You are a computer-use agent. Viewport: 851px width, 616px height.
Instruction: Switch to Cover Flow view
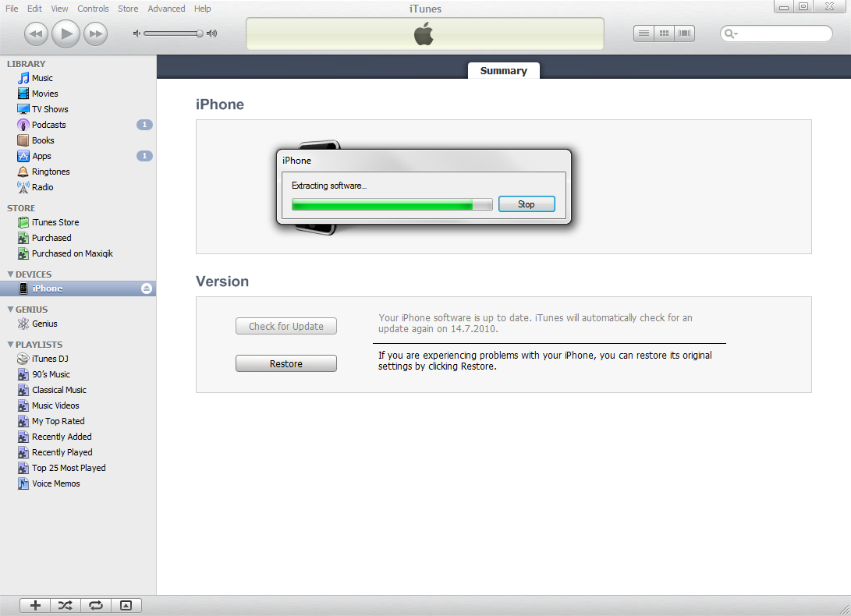(684, 34)
